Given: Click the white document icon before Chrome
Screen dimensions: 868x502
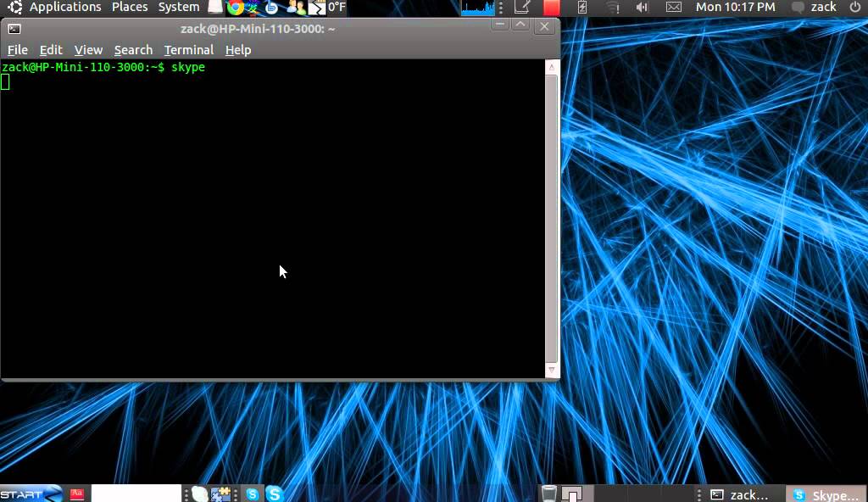Looking at the screenshot, I should [215, 7].
